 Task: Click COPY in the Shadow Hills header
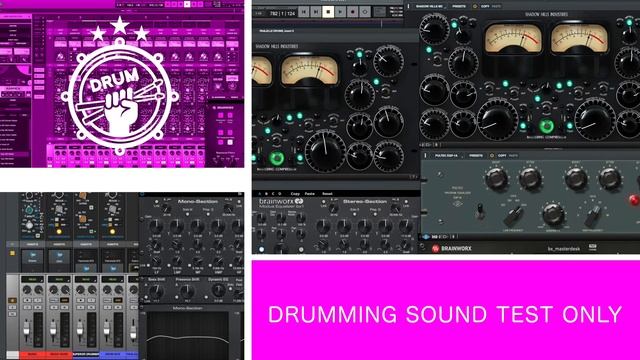coord(485,6)
